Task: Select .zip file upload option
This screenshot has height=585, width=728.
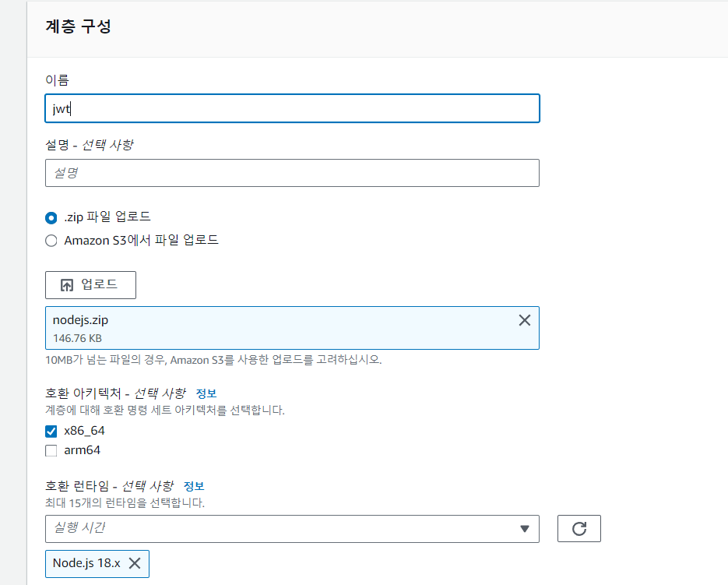Action: click(x=51, y=217)
